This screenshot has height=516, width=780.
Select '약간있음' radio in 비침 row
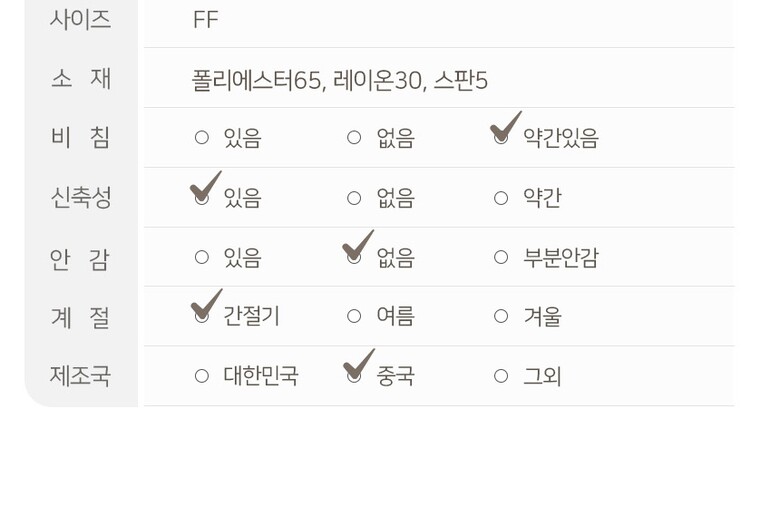click(501, 138)
